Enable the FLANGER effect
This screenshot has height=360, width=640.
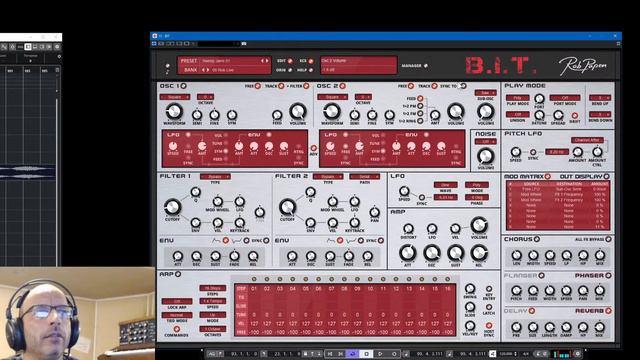point(542,276)
